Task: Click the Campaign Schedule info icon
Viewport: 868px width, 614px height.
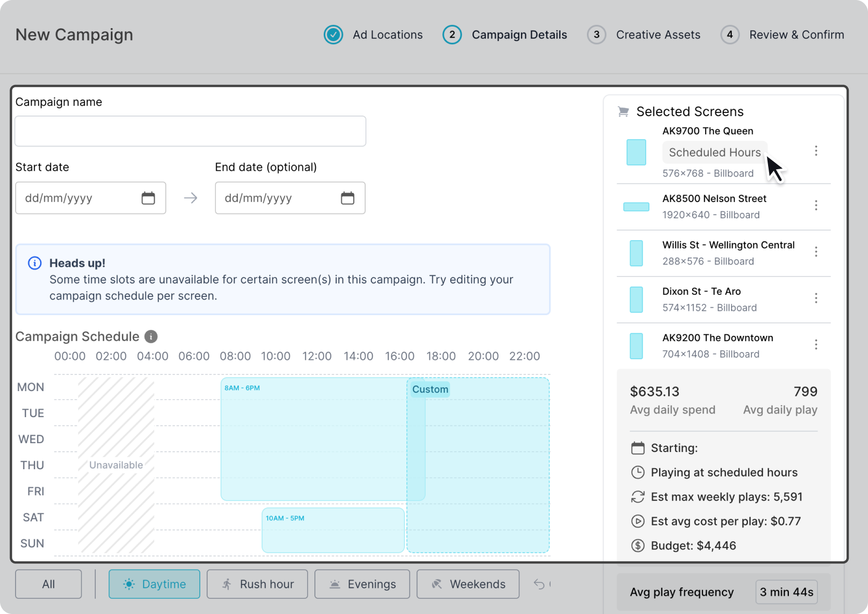Action: tap(151, 336)
